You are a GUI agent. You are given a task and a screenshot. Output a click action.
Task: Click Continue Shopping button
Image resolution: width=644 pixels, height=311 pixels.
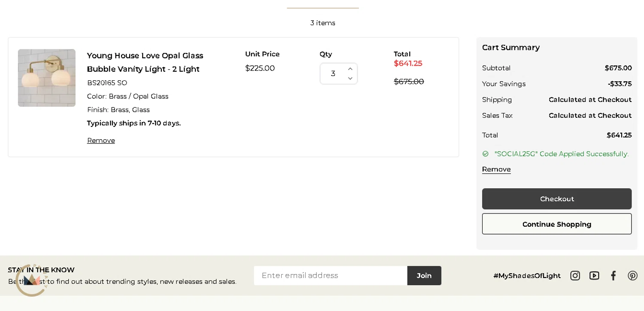pyautogui.click(x=556, y=224)
